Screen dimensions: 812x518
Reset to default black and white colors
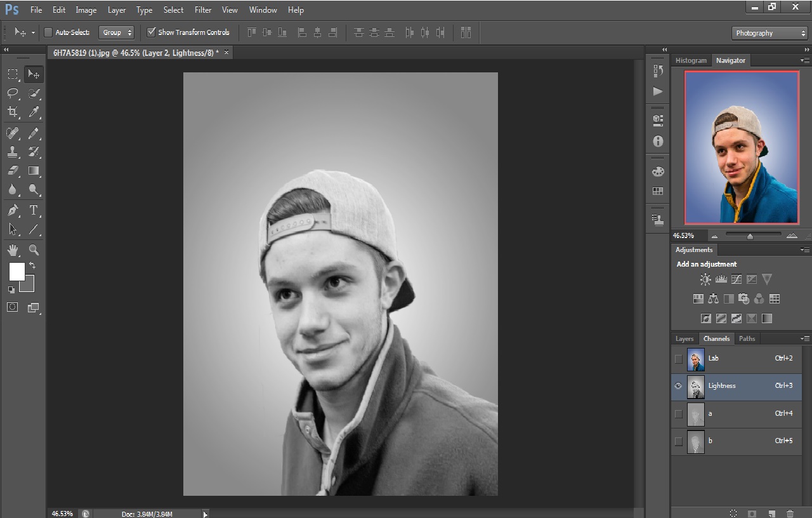[x=11, y=289]
